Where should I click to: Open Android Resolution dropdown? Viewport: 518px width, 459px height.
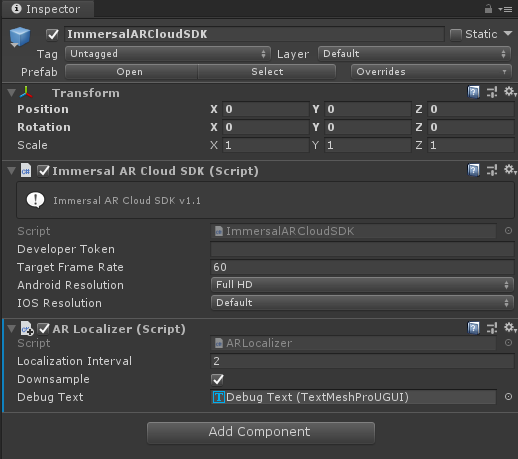pyautogui.click(x=362, y=285)
